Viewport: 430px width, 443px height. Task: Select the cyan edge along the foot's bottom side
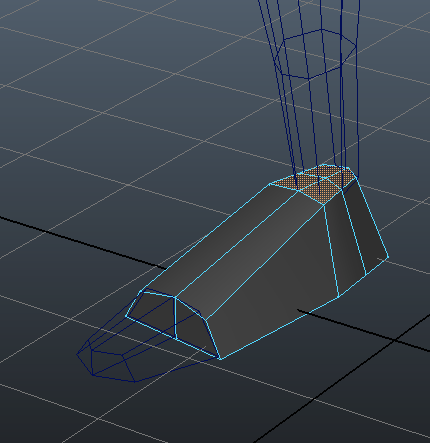click(x=279, y=328)
